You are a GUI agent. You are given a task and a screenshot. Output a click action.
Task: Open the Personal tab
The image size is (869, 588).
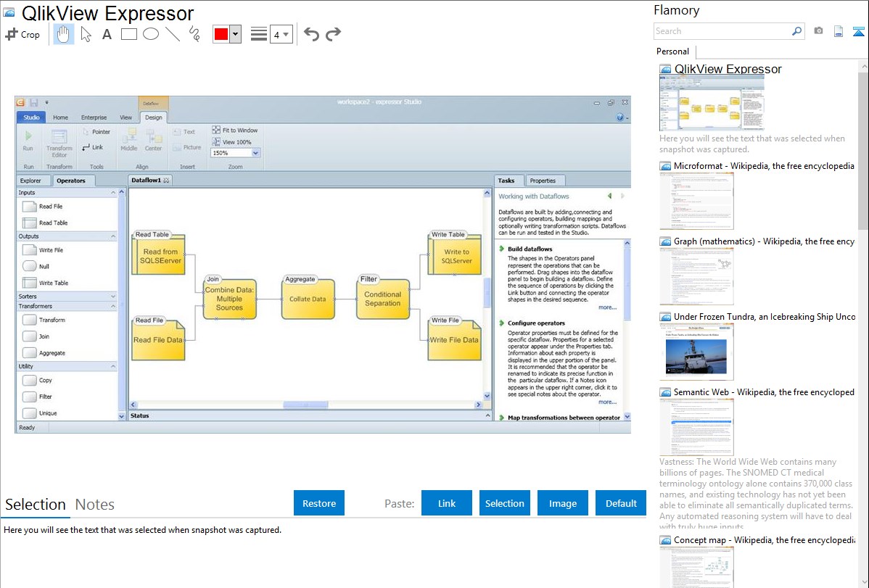pos(672,51)
